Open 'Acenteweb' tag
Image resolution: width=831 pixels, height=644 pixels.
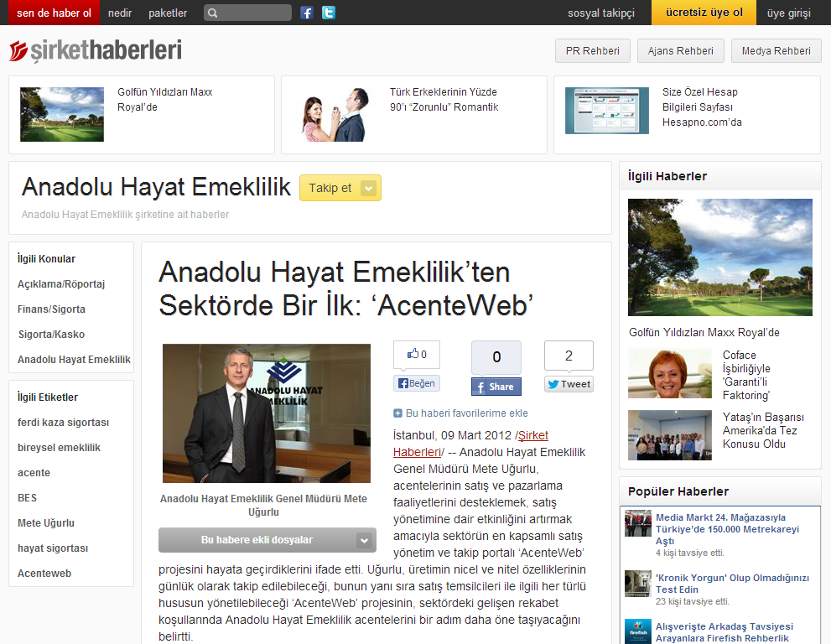(44, 574)
